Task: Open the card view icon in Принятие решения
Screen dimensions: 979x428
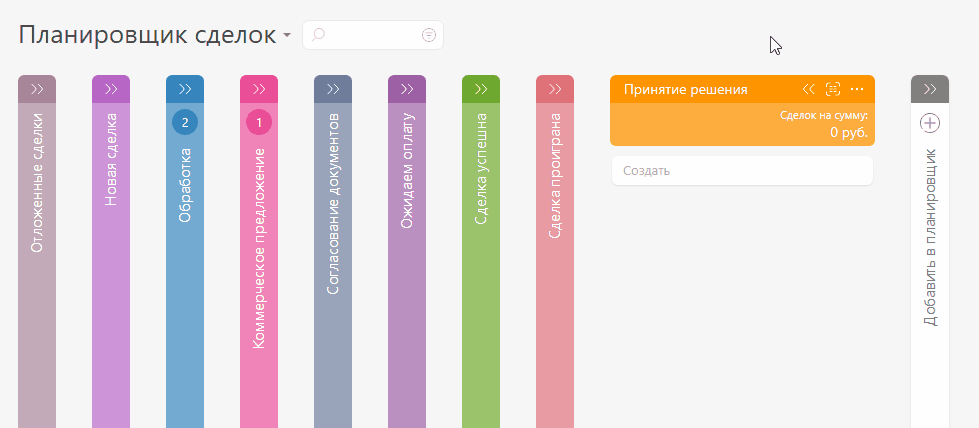Action: pos(832,89)
